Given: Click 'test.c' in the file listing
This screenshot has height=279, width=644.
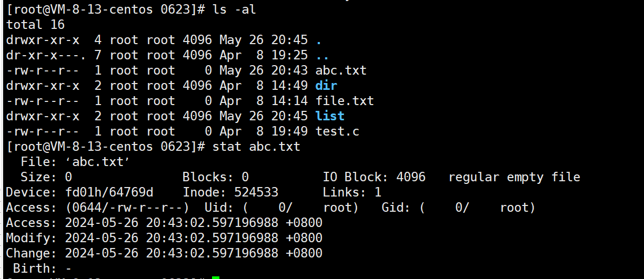Looking at the screenshot, I should pyautogui.click(x=337, y=131).
